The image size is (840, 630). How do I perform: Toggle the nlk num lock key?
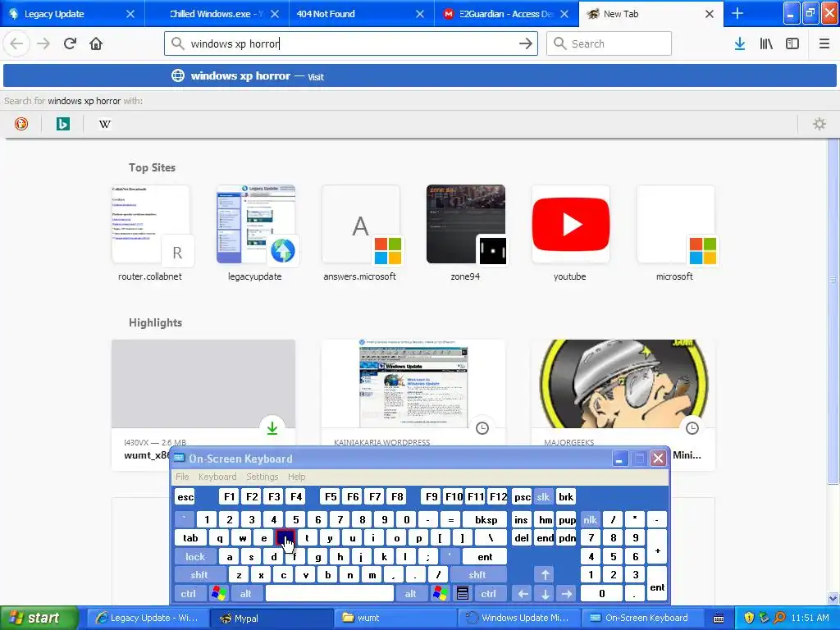590,519
